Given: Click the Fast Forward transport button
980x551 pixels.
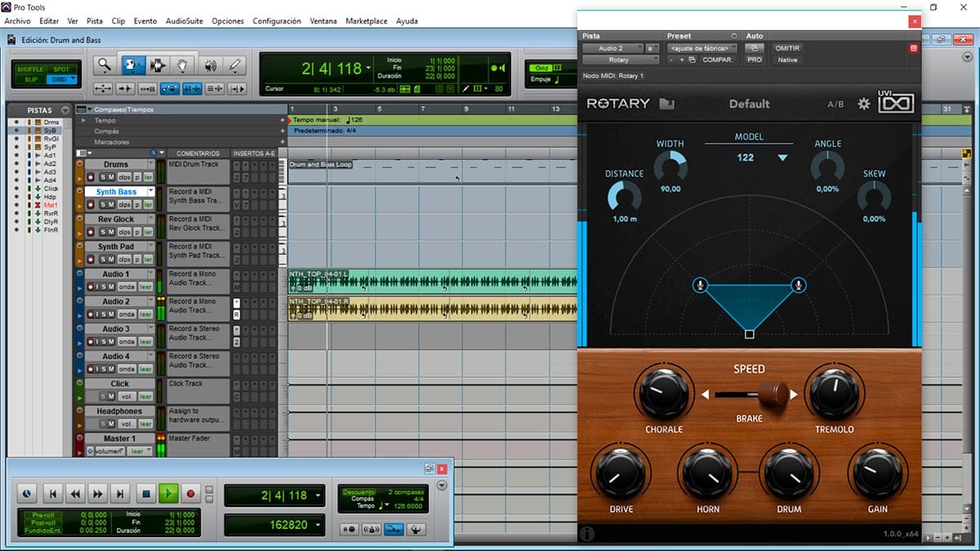Looking at the screenshot, I should pos(98,493).
